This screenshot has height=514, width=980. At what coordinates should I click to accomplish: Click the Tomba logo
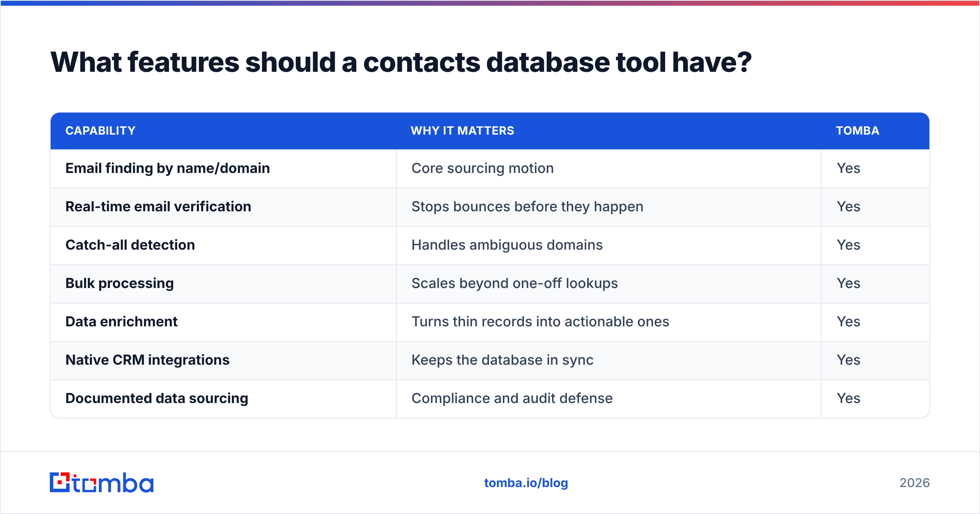coord(102,483)
